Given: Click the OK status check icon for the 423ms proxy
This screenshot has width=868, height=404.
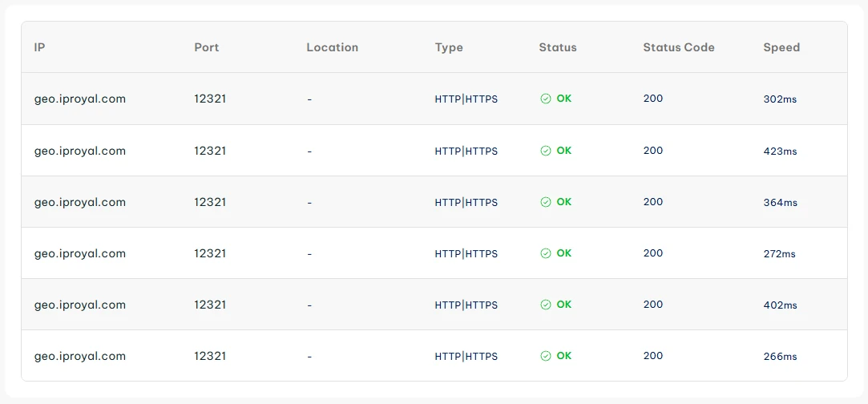Looking at the screenshot, I should pyautogui.click(x=545, y=151).
